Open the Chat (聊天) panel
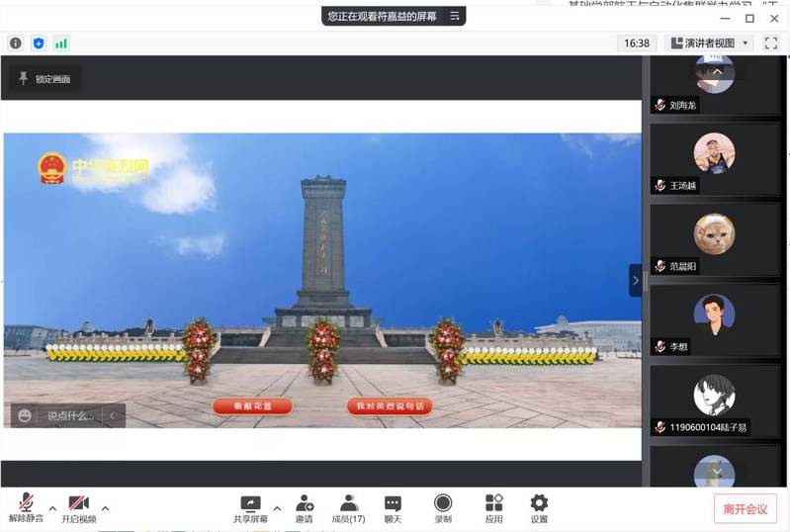The image size is (790, 532). [393, 508]
